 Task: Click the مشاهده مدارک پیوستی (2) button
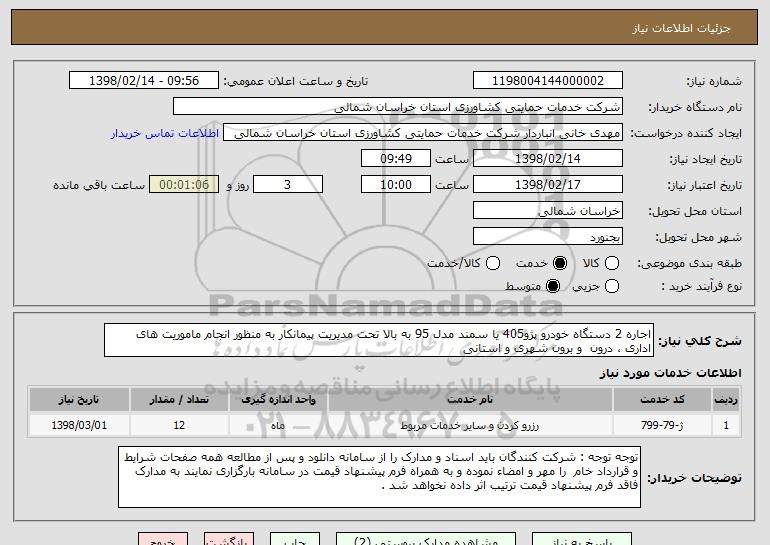point(426,539)
